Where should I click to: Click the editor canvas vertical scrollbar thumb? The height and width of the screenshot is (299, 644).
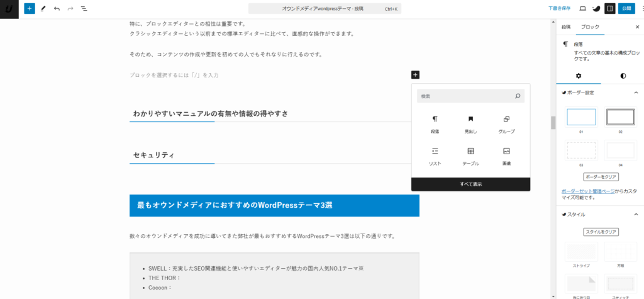(553, 123)
